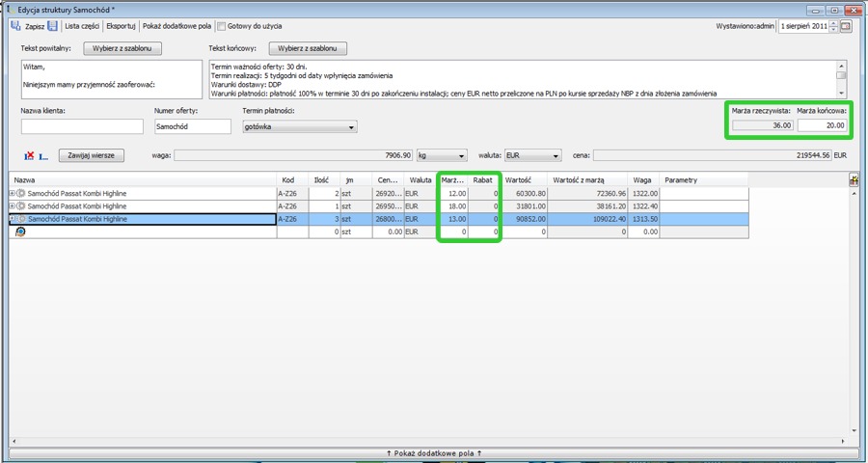Click the blue floppy disk save icon
Screen dimensions: 868x463
click(53, 25)
